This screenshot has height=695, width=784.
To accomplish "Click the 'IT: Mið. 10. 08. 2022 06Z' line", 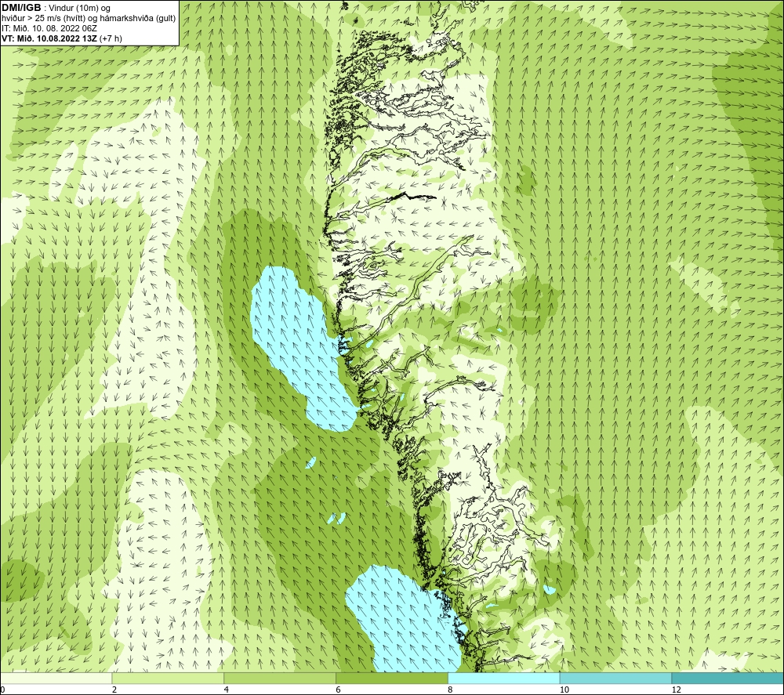I will (49, 28).
